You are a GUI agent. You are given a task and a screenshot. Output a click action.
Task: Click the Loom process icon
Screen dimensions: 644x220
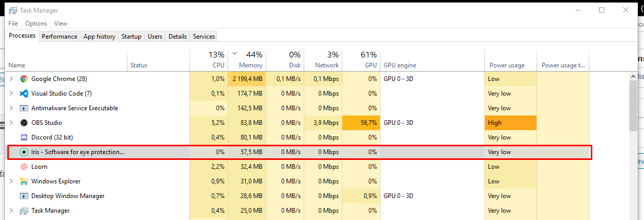(x=23, y=167)
